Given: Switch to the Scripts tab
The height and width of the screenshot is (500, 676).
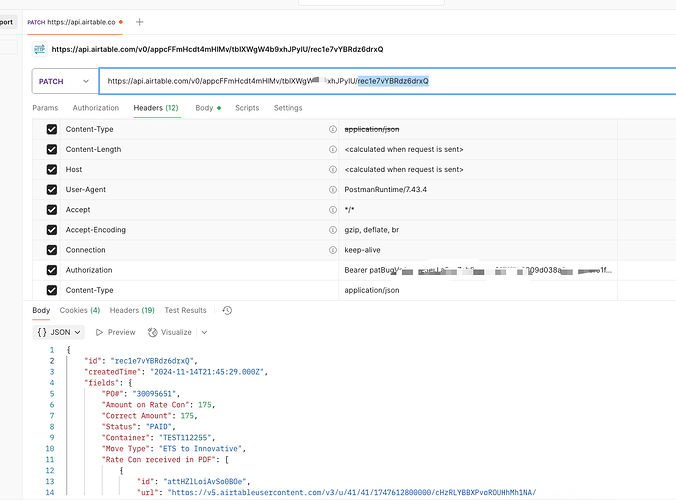Looking at the screenshot, I should pos(247,108).
